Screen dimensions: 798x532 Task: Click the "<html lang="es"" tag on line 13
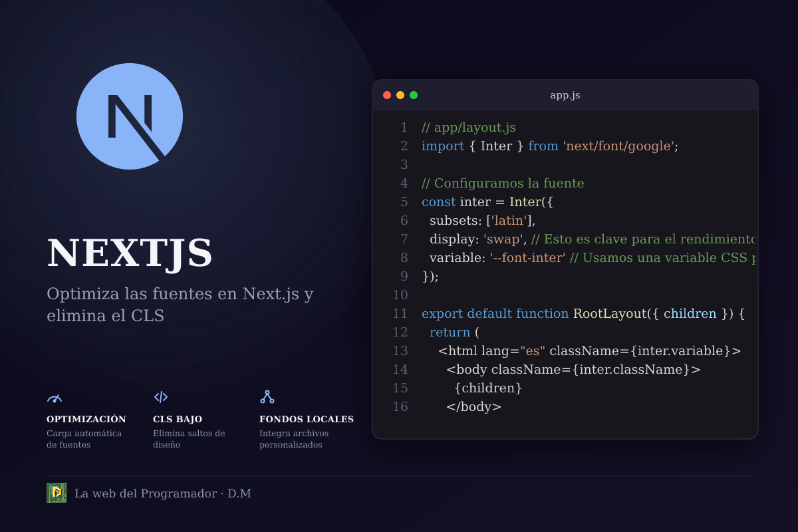(x=492, y=351)
